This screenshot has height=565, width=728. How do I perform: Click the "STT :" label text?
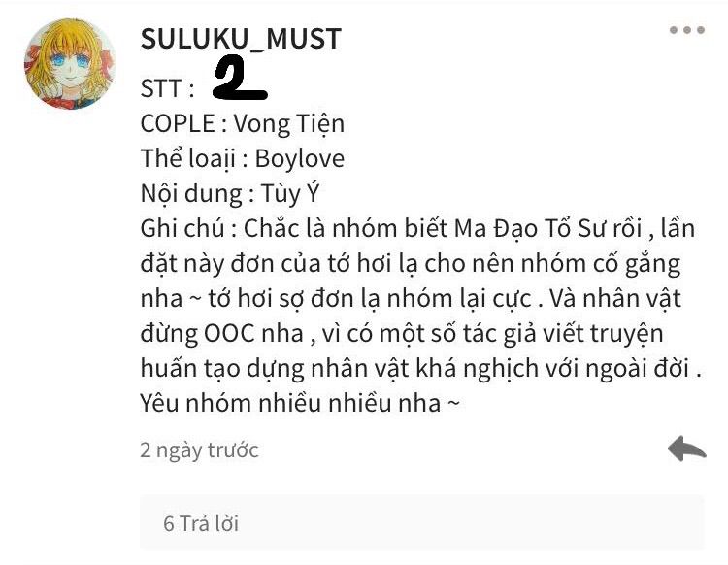click(x=167, y=88)
